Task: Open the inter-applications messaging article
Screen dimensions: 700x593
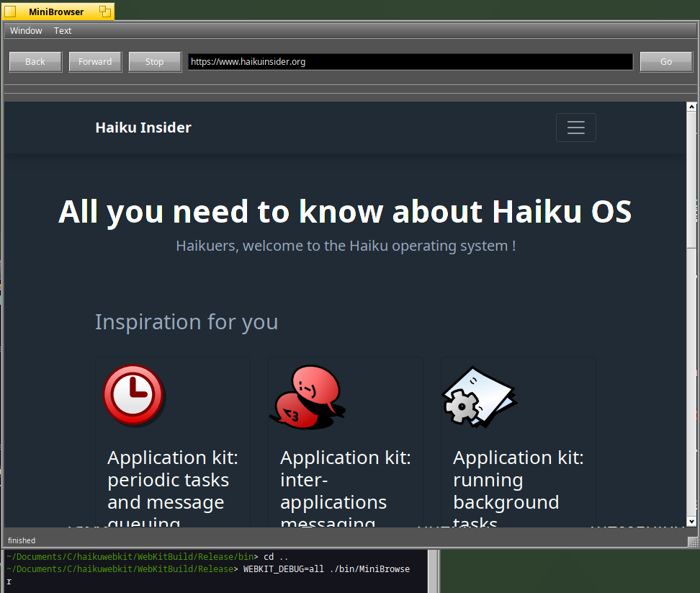Action: [x=345, y=490]
